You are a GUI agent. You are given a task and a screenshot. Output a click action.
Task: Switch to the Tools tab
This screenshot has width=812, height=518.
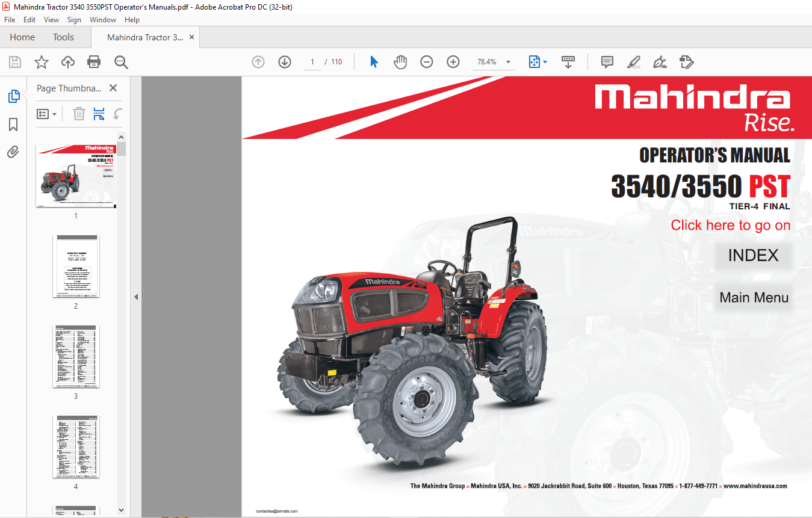point(63,37)
